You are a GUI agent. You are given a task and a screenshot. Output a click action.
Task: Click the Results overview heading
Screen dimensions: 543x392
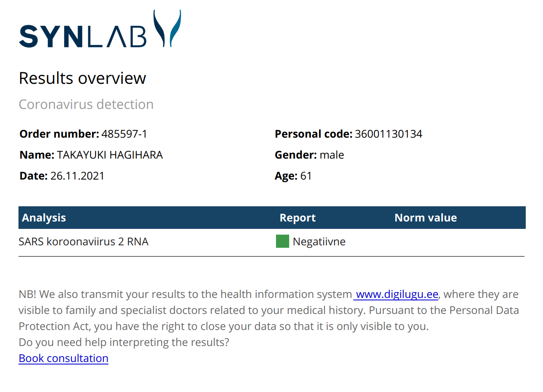(x=83, y=78)
